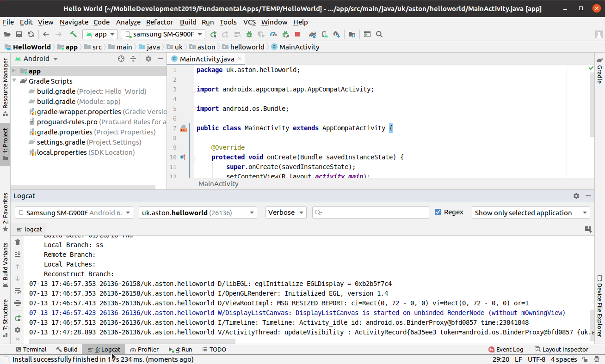Restart logcat with green restart icon
The height and width of the screenshot is (364, 605).
[x=18, y=318]
